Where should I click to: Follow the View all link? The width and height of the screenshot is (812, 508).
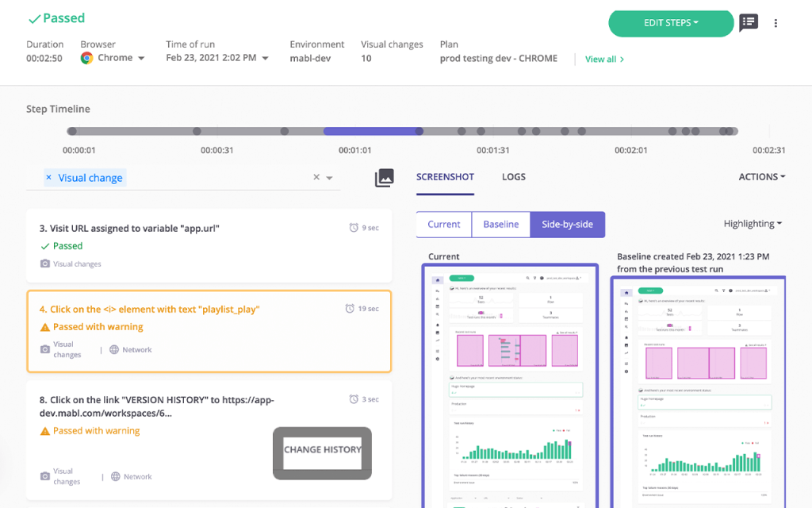604,59
